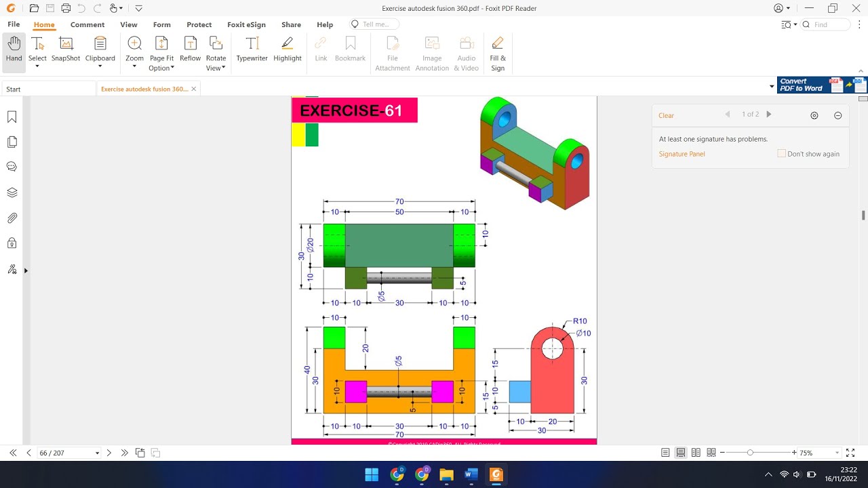This screenshot has width=868, height=488.
Task: Check the Don't show again box
Action: [x=782, y=154]
